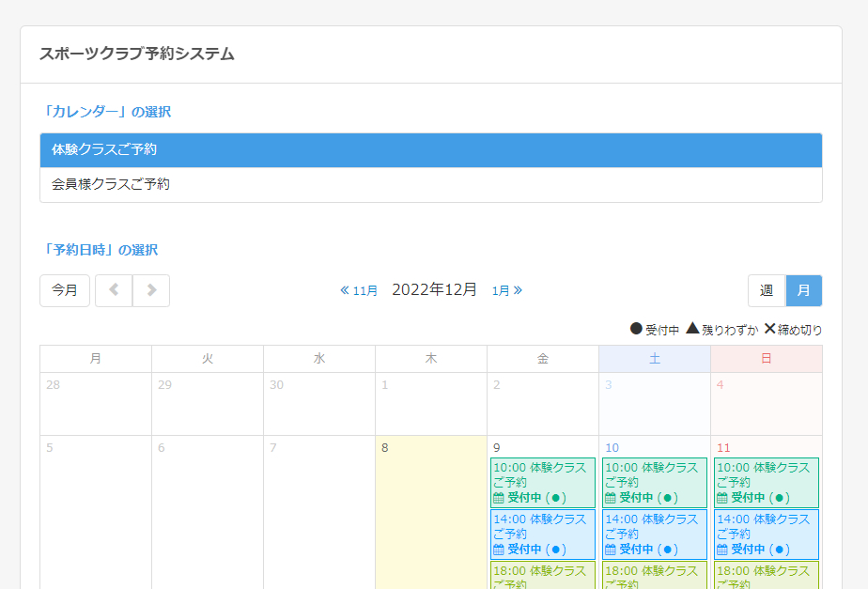The width and height of the screenshot is (868, 589).
Task: Click the スポーツクラブ予約システム title
Action: tap(137, 54)
